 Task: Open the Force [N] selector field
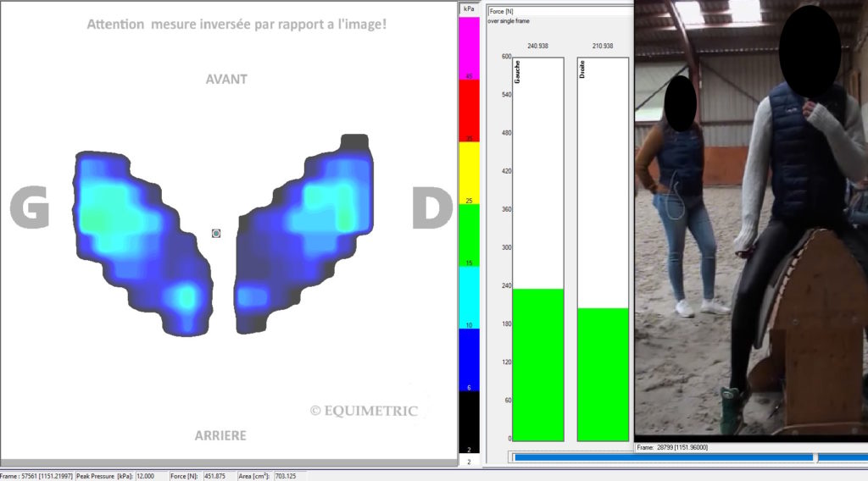tap(559, 11)
